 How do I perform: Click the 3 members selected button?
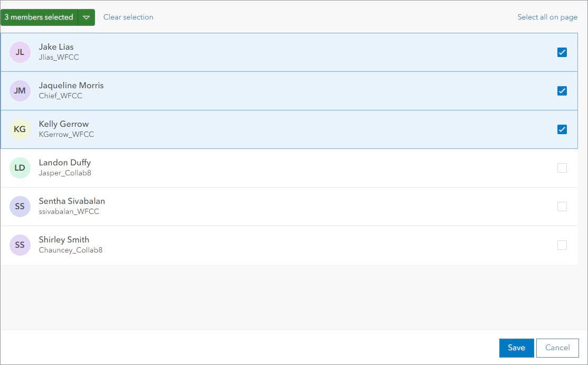pyautogui.click(x=39, y=17)
